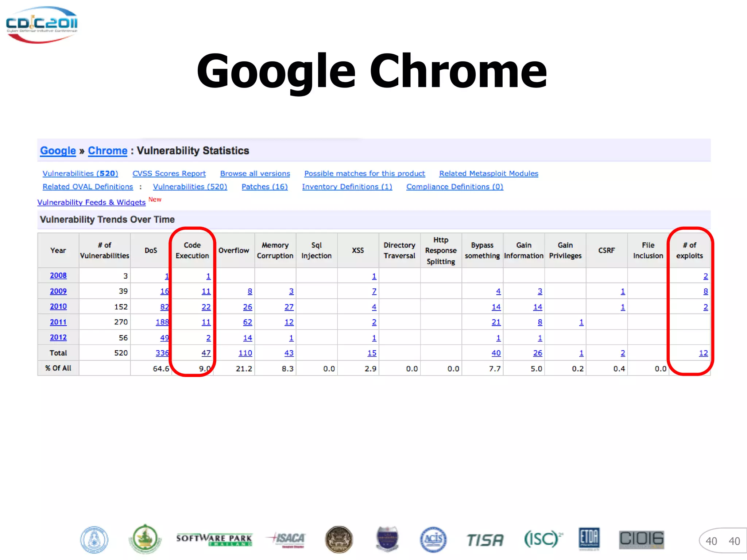Open the 2008 year row link
The height and width of the screenshot is (560, 747).
(x=58, y=276)
